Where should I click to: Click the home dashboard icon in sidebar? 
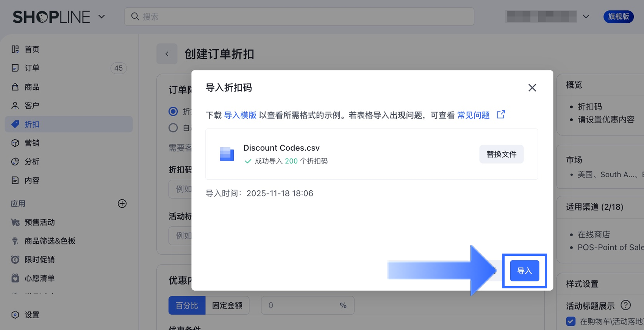point(15,49)
